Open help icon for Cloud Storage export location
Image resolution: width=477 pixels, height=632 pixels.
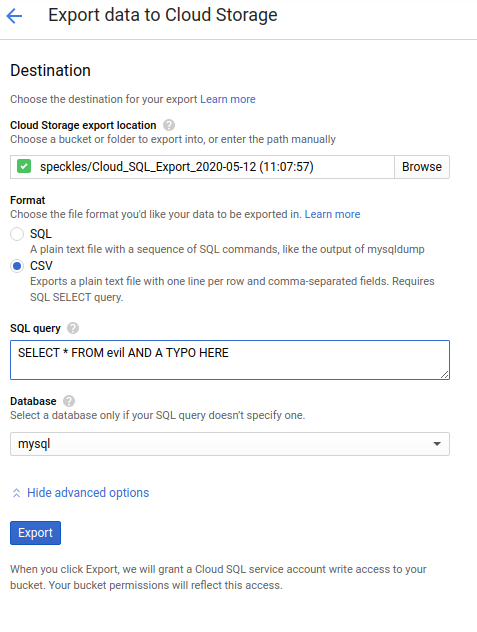pos(169,125)
